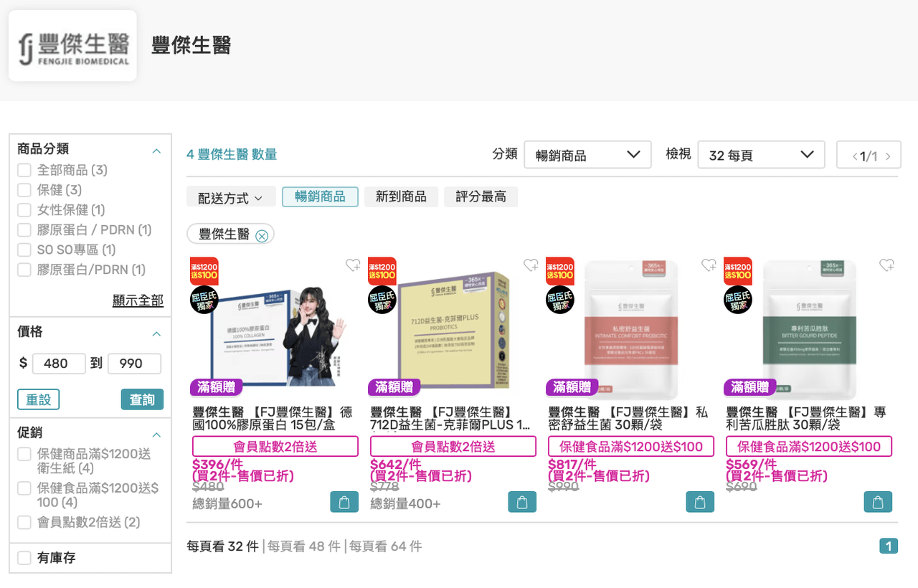Click 屈臣氏獨家 badge on 膠原蛋白 product
The height and width of the screenshot is (588, 918).
(204, 300)
